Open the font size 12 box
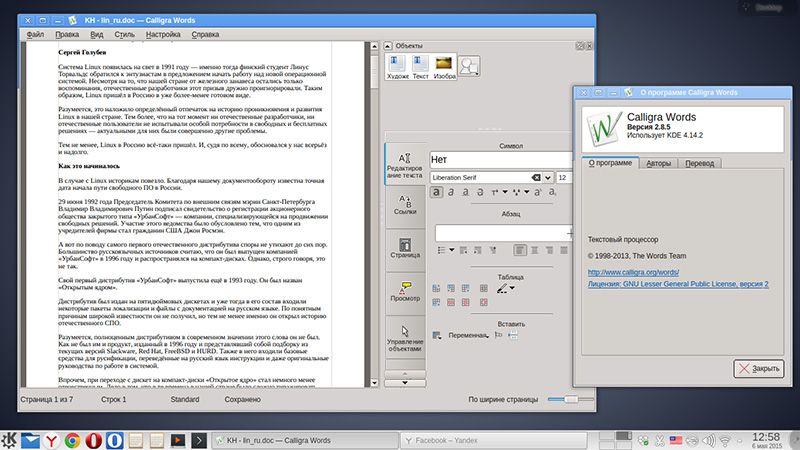Screen dimensions: 800x450 point(564,178)
